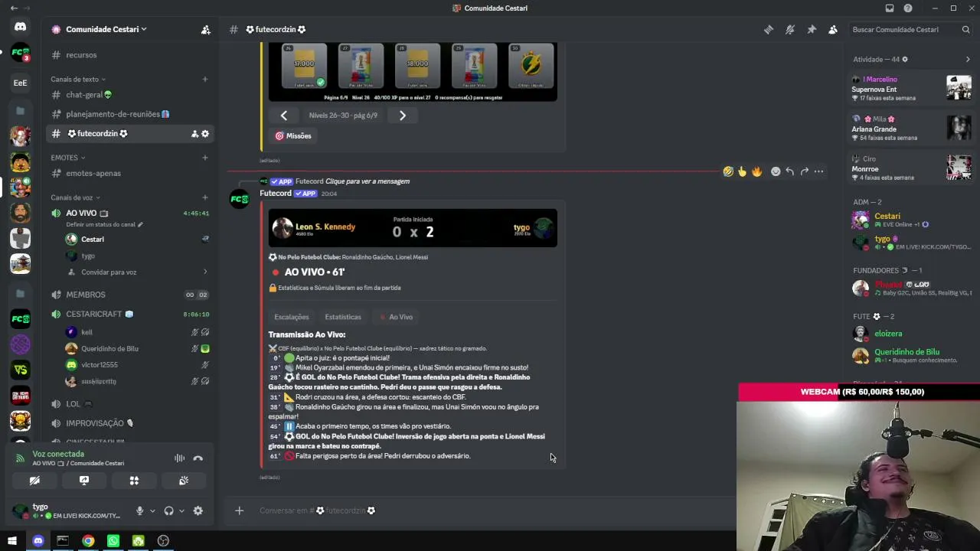Viewport: 980px width, 551px height.
Task: Add channel to EMOTES category
Action: tap(205, 158)
